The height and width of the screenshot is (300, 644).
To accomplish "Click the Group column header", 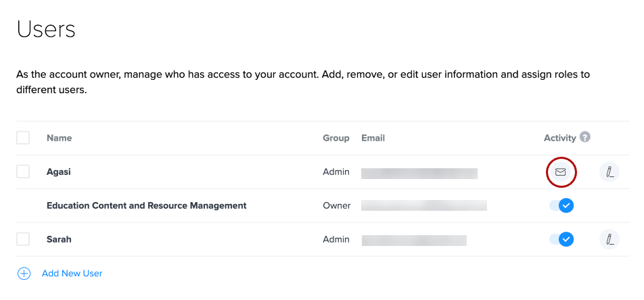I will (x=336, y=138).
